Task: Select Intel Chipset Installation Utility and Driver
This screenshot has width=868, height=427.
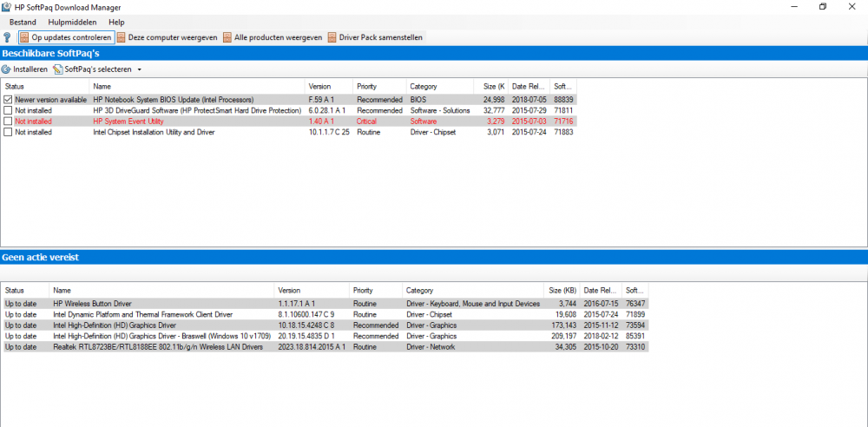Action: click(x=154, y=133)
